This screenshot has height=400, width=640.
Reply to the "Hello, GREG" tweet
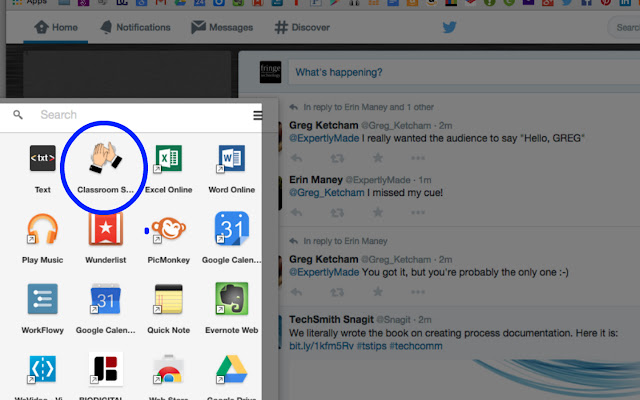coord(296,158)
